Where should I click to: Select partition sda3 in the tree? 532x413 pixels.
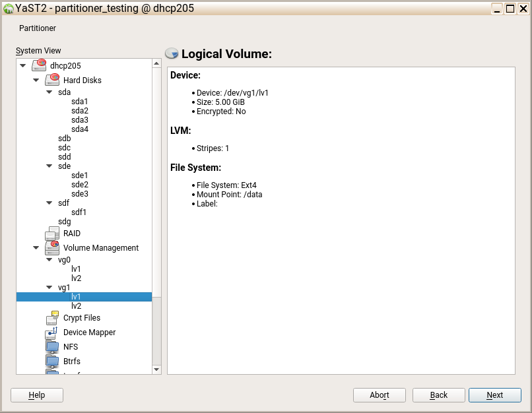coord(79,120)
